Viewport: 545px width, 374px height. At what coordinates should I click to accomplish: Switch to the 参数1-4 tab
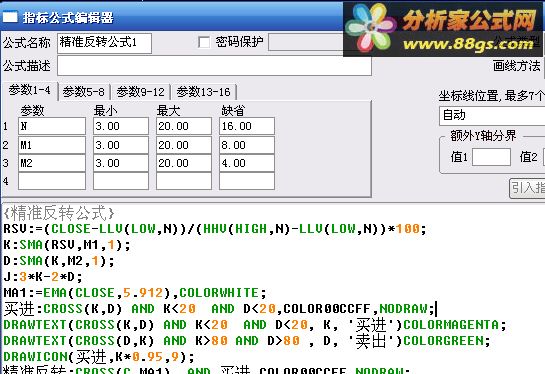(30, 90)
